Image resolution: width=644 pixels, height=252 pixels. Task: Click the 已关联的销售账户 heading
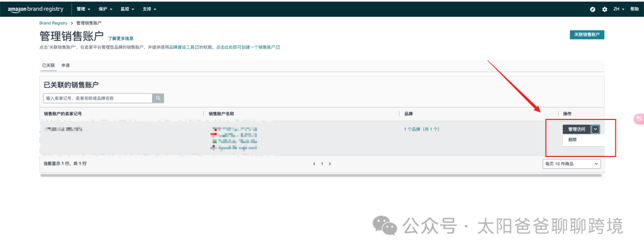71,85
